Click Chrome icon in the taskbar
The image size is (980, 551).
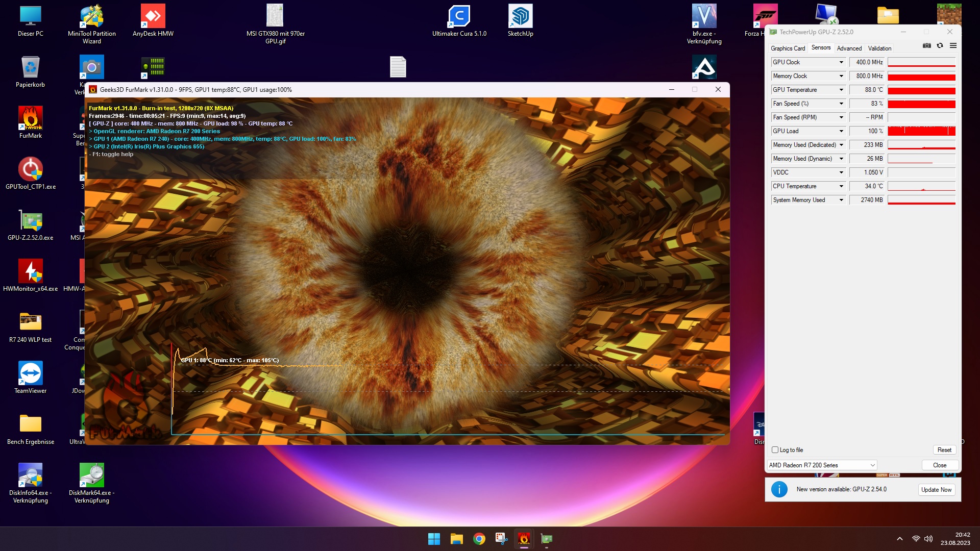tap(479, 539)
